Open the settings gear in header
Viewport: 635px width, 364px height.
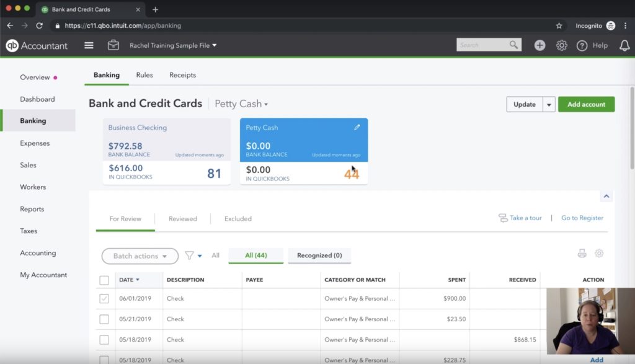tap(561, 45)
